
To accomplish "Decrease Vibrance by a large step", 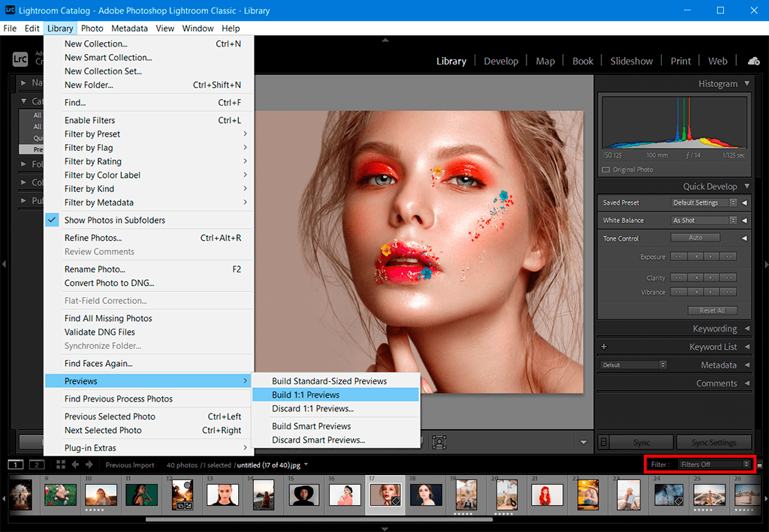I will 678,291.
